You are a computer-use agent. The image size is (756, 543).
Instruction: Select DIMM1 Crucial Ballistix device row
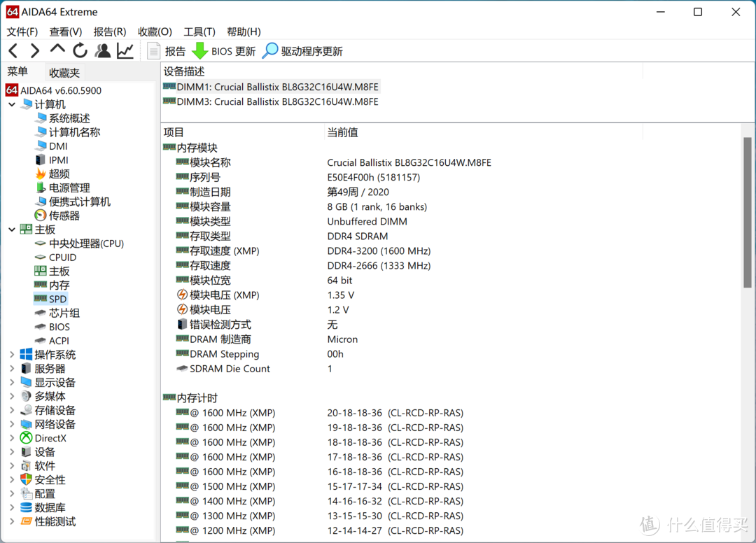(x=271, y=87)
